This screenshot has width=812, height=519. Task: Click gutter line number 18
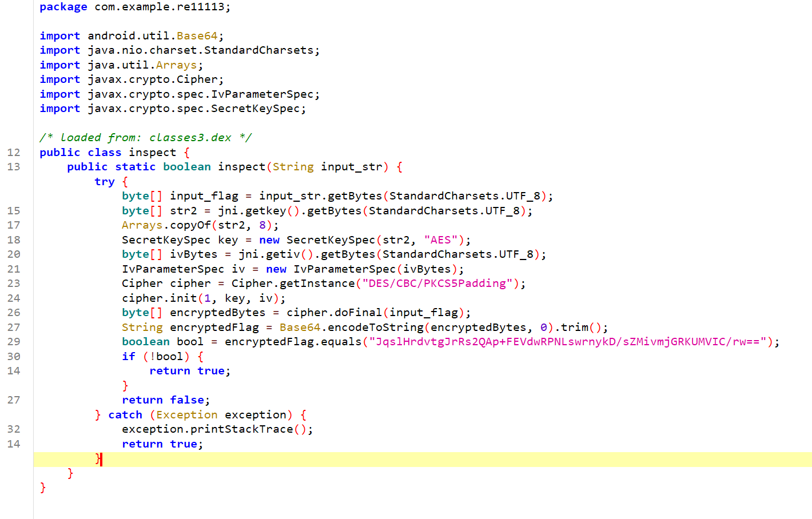click(x=14, y=240)
